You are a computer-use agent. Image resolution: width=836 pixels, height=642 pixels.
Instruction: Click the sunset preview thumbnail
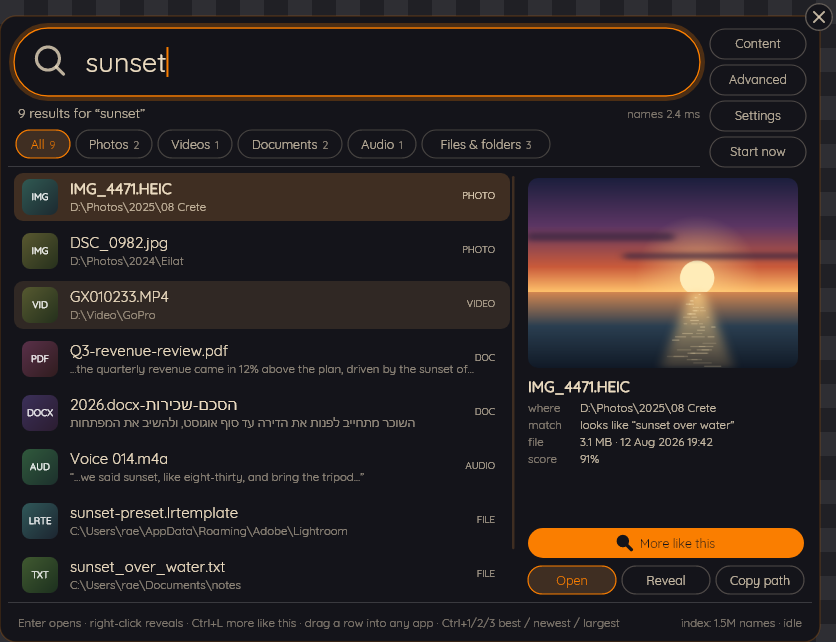click(663, 272)
